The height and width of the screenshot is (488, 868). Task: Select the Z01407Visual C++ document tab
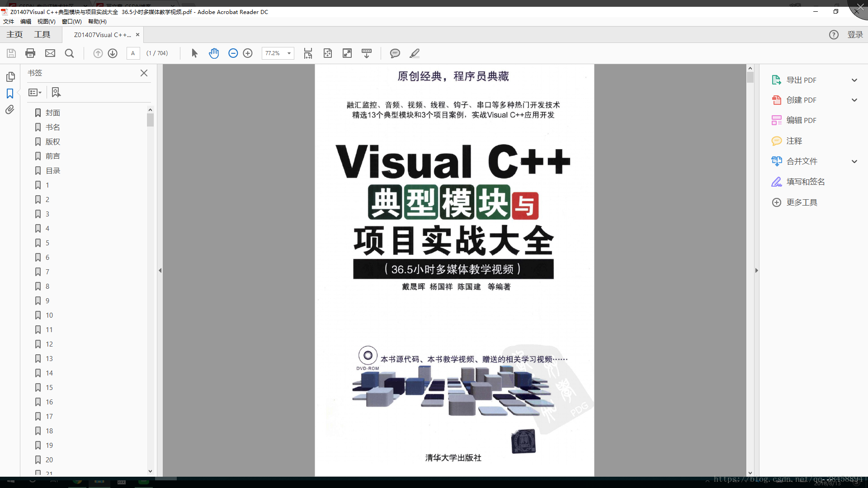(103, 35)
